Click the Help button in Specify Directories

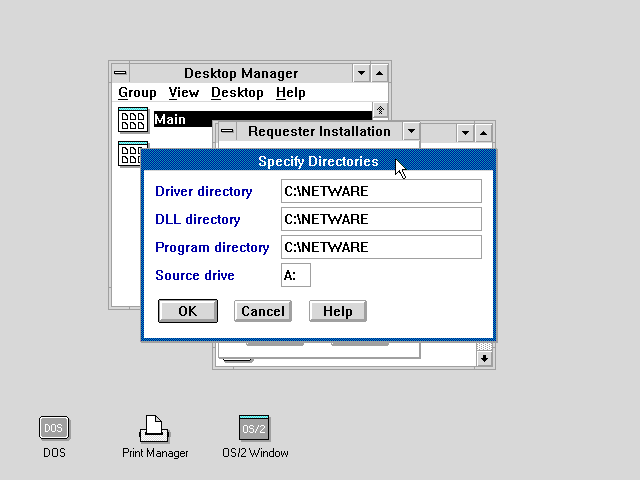pos(338,311)
